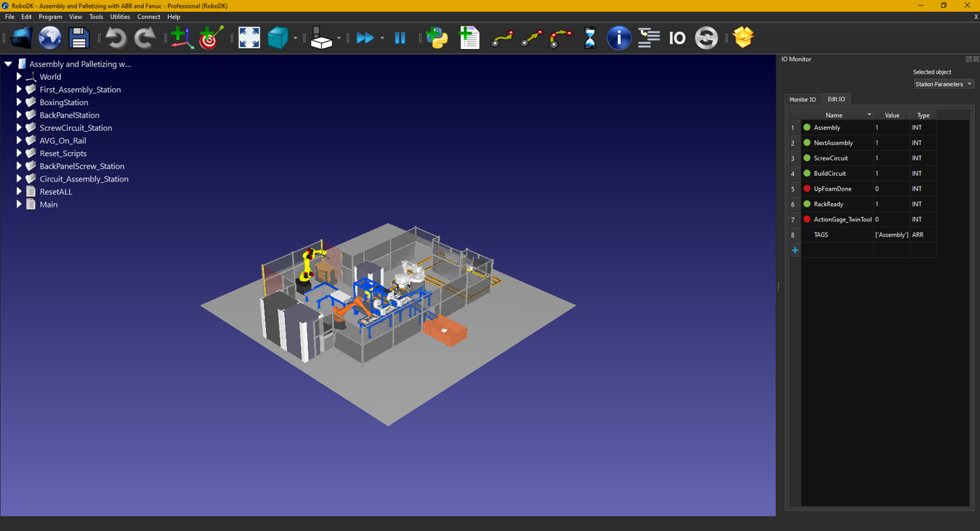Add a Python script

pyautogui.click(x=437, y=38)
